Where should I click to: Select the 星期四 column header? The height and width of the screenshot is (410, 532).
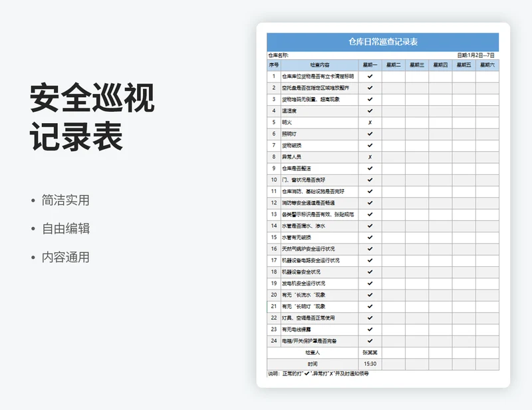coord(440,65)
